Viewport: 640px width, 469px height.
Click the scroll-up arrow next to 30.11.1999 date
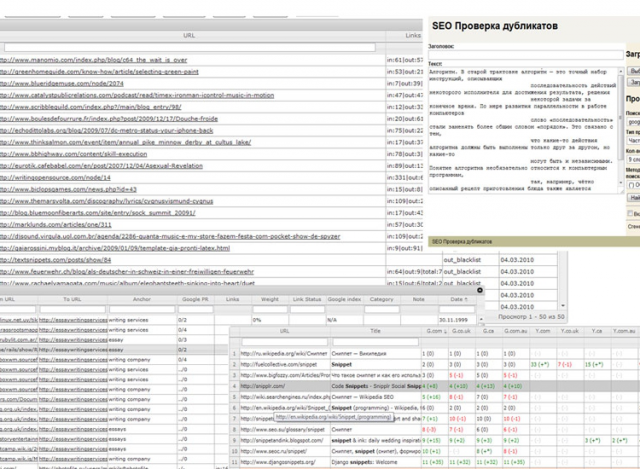pos(481,319)
